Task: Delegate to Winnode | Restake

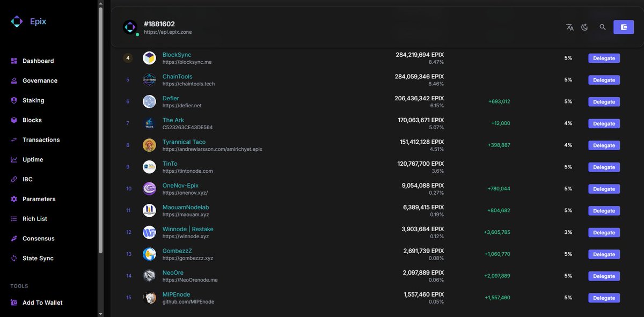Action: point(604,233)
